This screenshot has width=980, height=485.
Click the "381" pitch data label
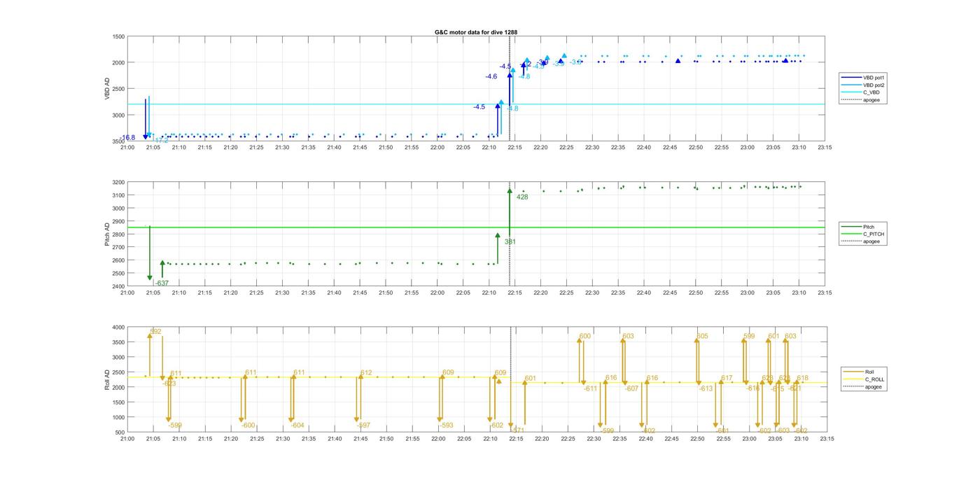[x=510, y=242]
